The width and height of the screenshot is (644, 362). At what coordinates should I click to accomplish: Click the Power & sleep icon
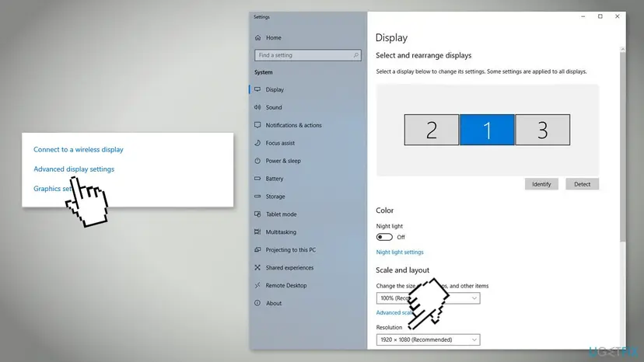[x=257, y=161]
